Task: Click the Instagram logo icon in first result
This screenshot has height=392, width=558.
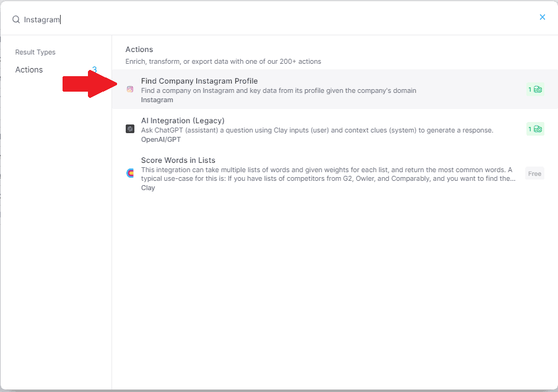Action: [x=130, y=90]
